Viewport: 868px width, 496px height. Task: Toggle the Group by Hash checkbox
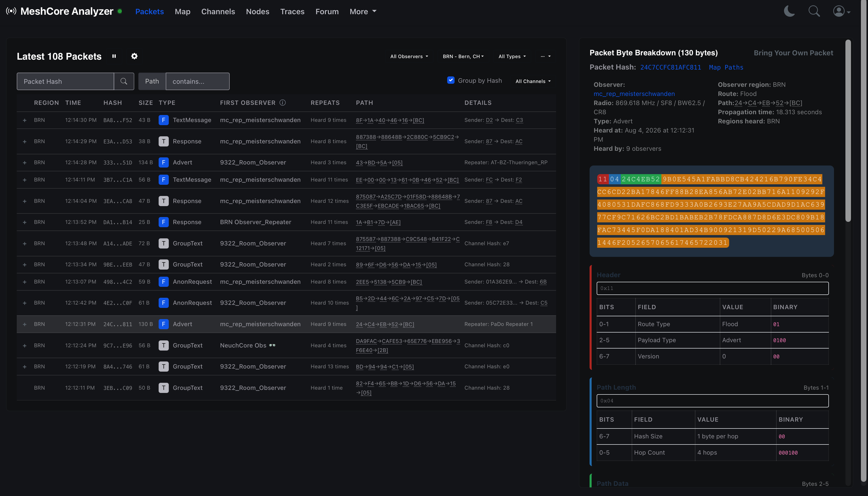(450, 80)
